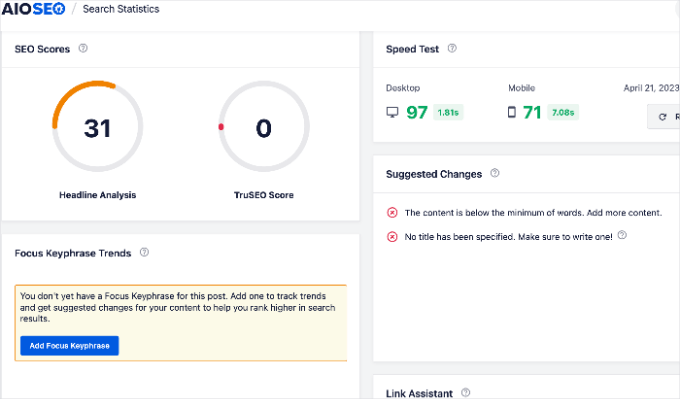This screenshot has width=680, height=399.
Task: Click the 1.81s desktop load time badge
Action: pos(448,112)
